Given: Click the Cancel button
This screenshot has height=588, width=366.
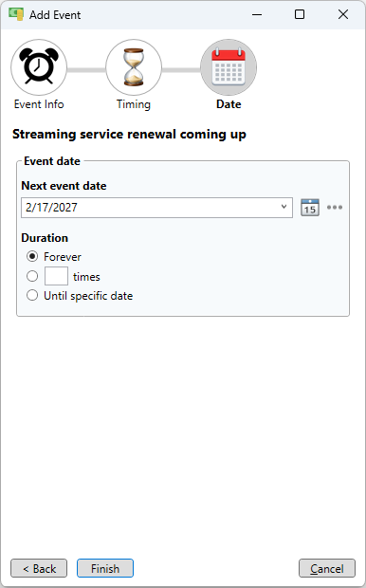Looking at the screenshot, I should [x=327, y=568].
